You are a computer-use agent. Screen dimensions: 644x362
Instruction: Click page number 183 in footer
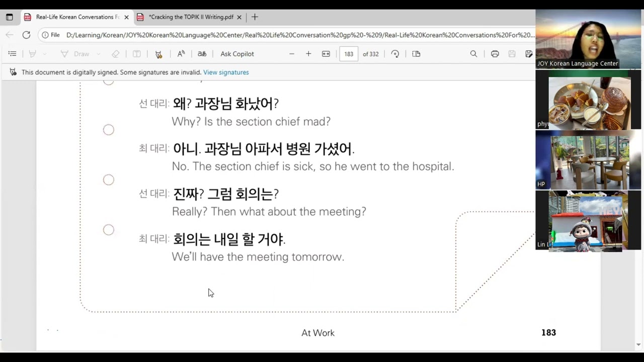tap(548, 332)
